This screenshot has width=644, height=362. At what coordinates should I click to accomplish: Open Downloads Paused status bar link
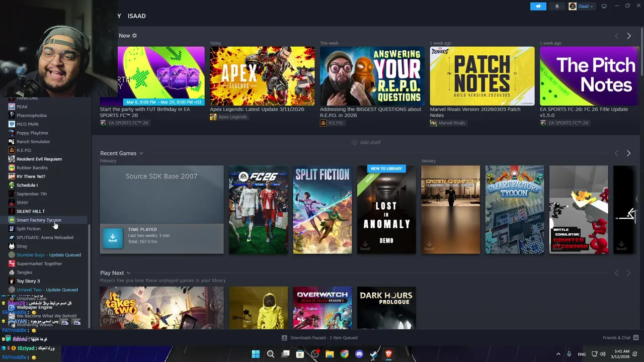[x=319, y=338]
